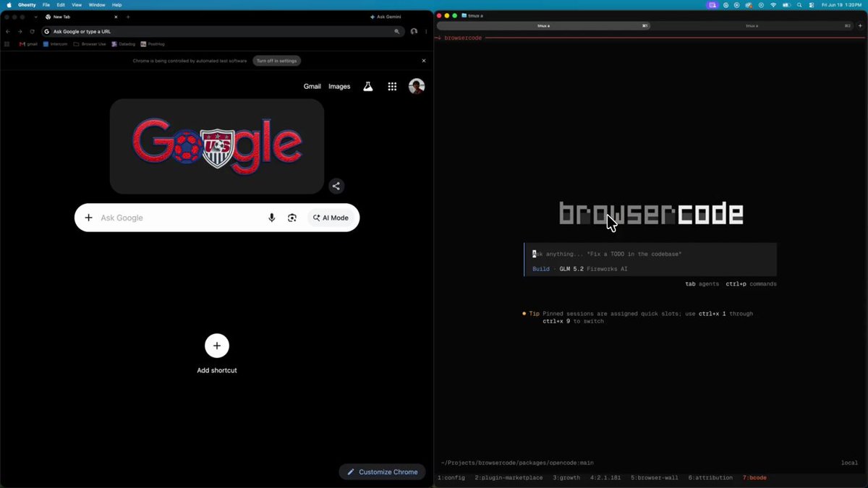Click the Google soccer doodle
Viewport: 868px width, 488px height.
click(x=217, y=146)
